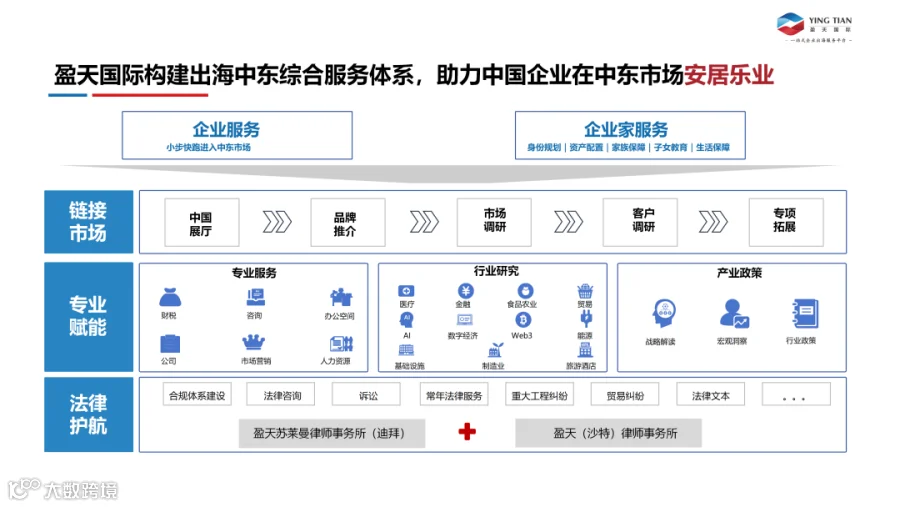The width and height of the screenshot is (900, 507).
Task: Click the chevron arrows after 品牌推介
Action: click(x=424, y=222)
